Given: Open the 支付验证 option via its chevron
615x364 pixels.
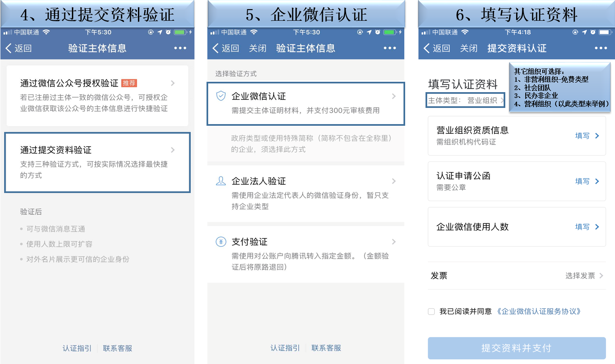Looking at the screenshot, I should tap(394, 242).
